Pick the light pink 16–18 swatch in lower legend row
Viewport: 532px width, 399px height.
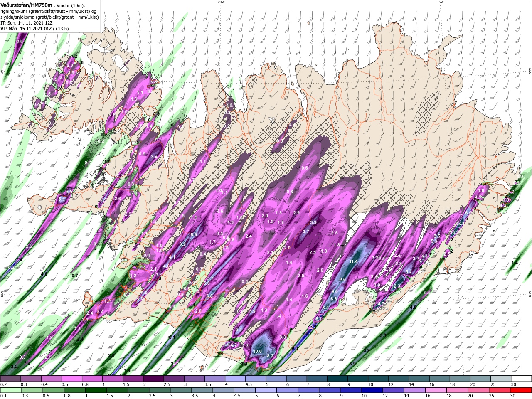click(436, 390)
